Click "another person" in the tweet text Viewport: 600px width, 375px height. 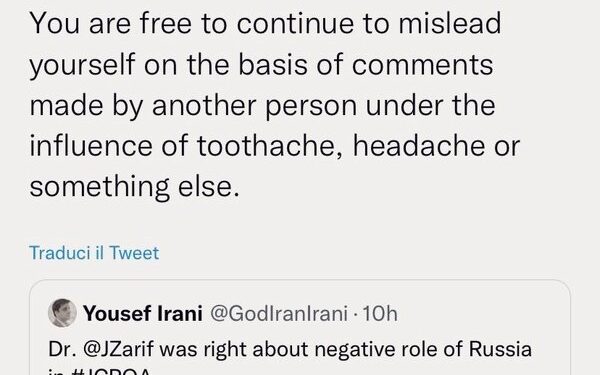tap(254, 105)
